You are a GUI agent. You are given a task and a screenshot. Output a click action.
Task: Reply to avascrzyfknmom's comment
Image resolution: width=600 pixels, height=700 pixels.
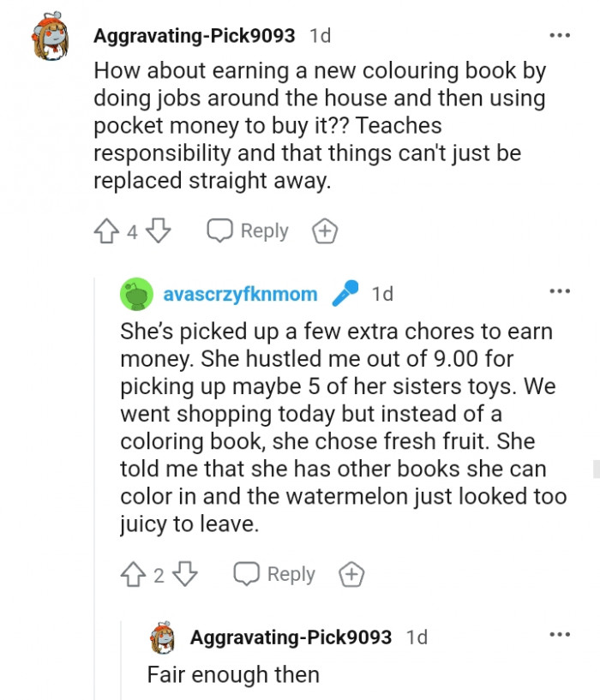pyautogui.click(x=275, y=574)
